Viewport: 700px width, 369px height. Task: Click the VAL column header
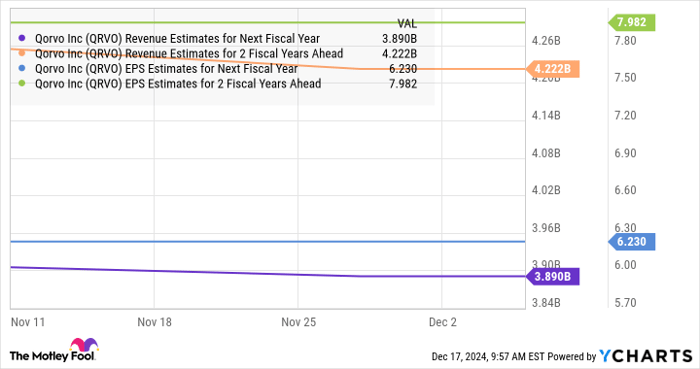407,24
